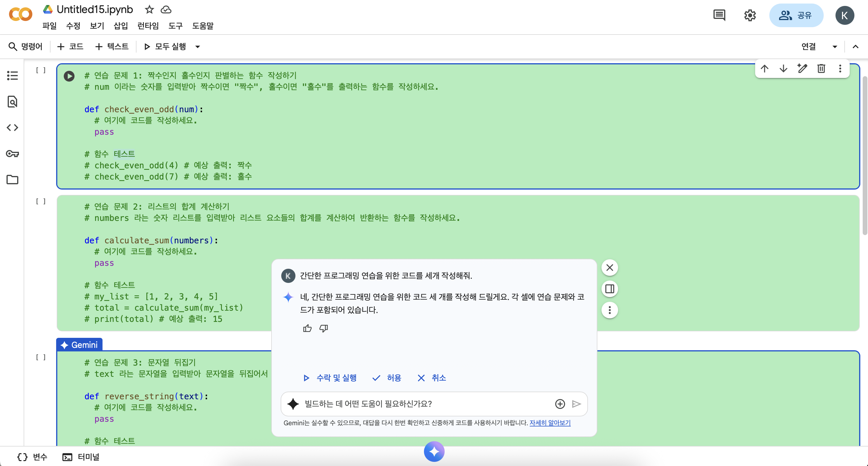This screenshot has width=868, height=466.
Task: Open the secrets key sidebar icon
Action: pyautogui.click(x=12, y=154)
